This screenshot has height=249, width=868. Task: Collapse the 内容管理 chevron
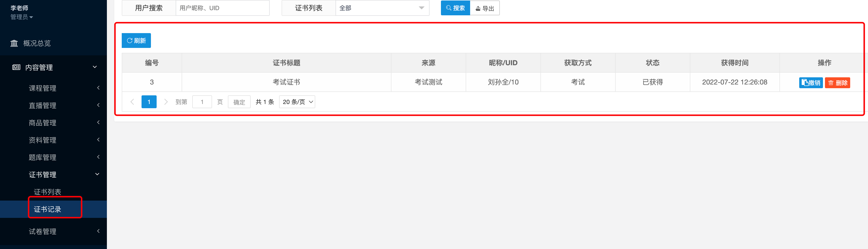click(x=95, y=67)
